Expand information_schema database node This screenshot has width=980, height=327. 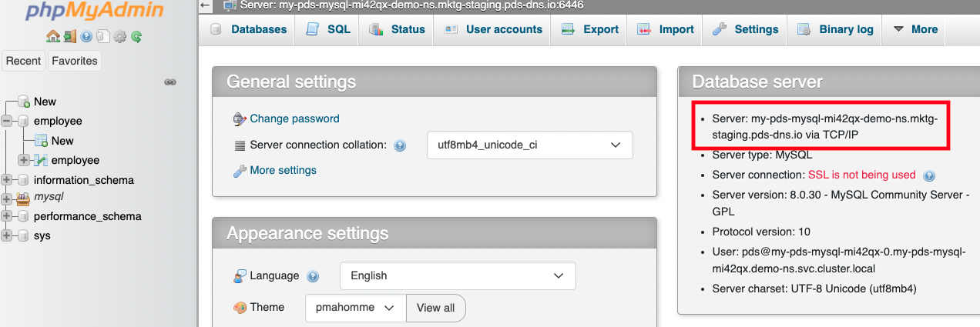pyautogui.click(x=7, y=180)
